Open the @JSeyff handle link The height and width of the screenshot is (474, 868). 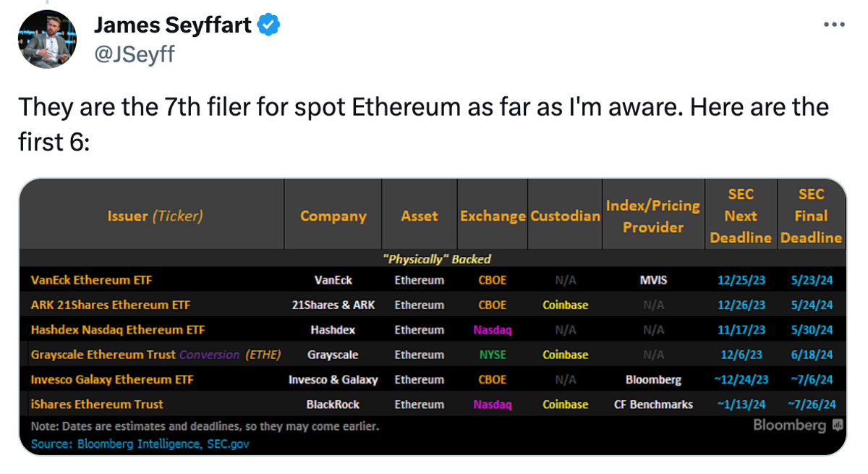[x=134, y=54]
